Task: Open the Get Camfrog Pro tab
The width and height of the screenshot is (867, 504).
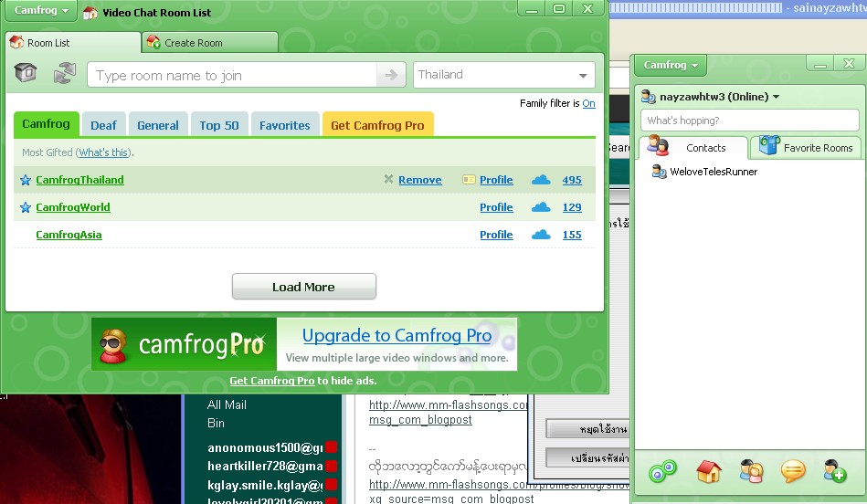Action: tap(377, 125)
